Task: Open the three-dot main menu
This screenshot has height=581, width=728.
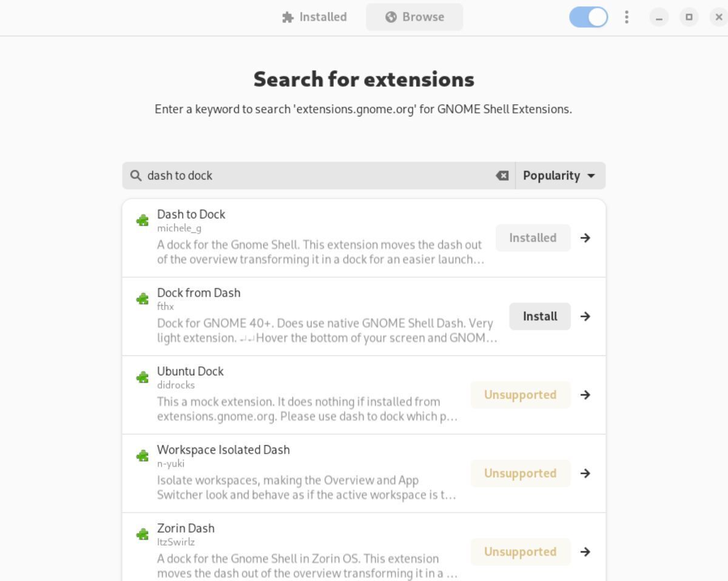Action: [x=627, y=17]
